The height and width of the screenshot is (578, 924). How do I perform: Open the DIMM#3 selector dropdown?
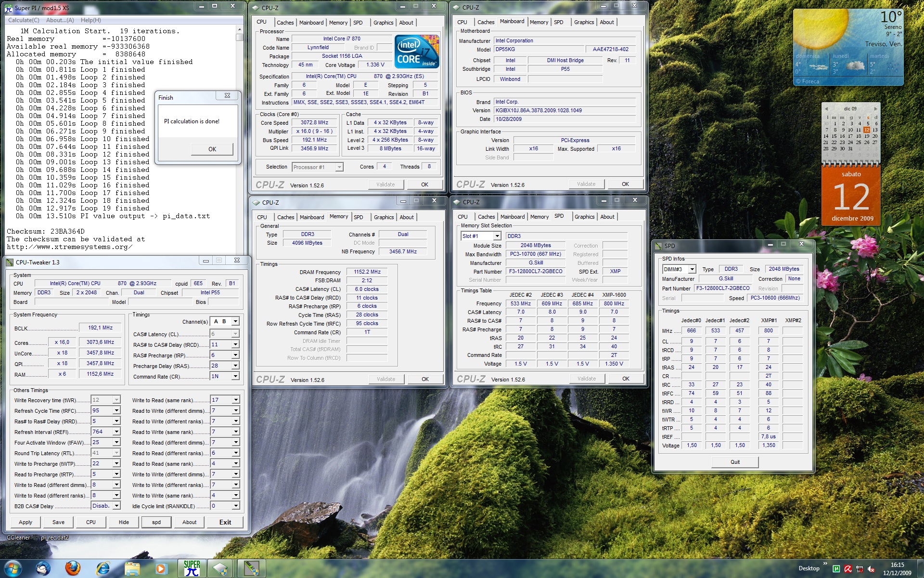pos(692,269)
